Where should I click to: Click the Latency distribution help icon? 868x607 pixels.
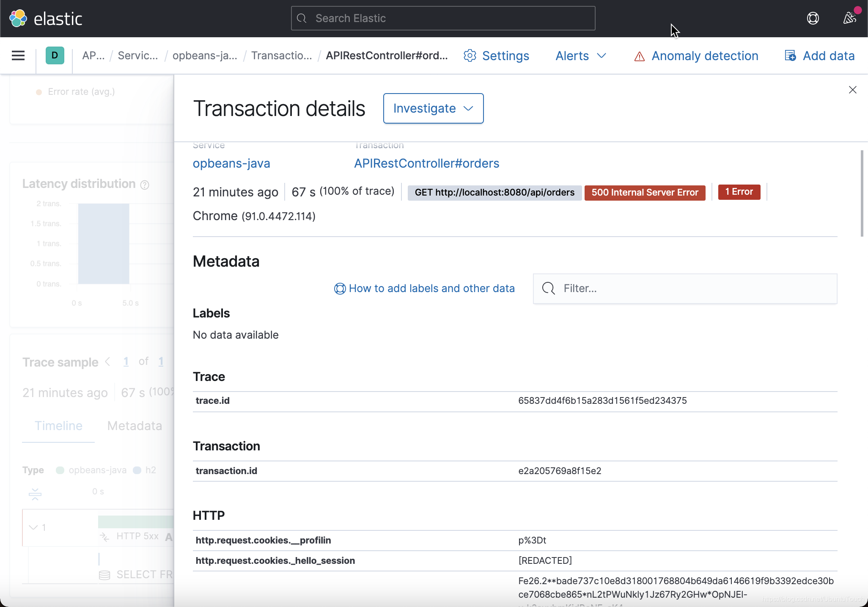coord(145,185)
